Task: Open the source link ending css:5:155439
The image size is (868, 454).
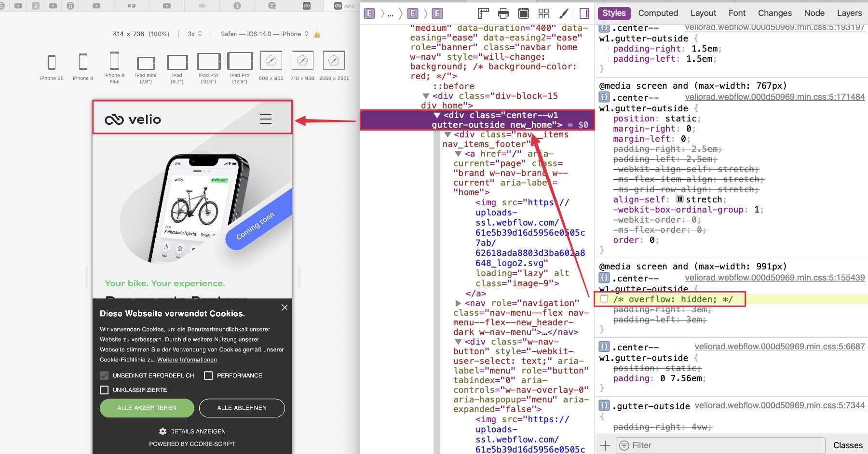Action: click(x=775, y=278)
